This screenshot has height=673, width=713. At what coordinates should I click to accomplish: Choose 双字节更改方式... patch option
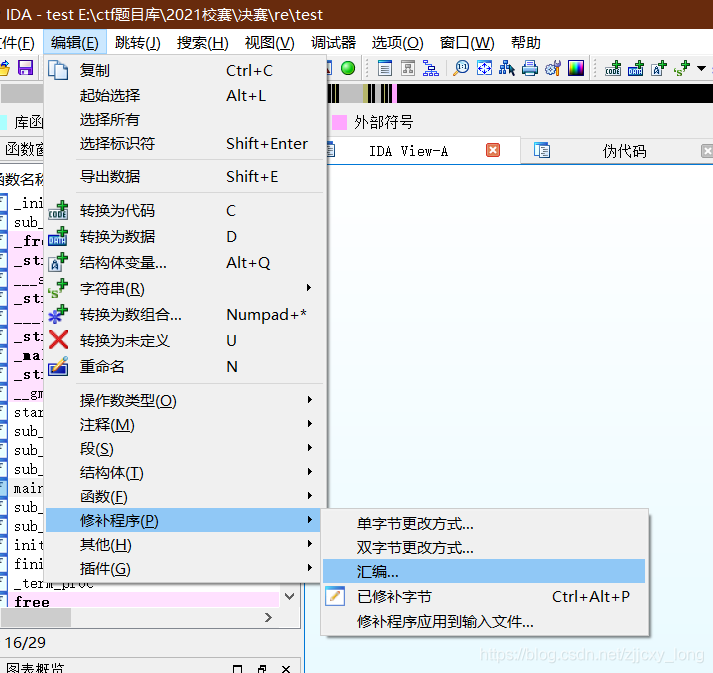(484, 547)
